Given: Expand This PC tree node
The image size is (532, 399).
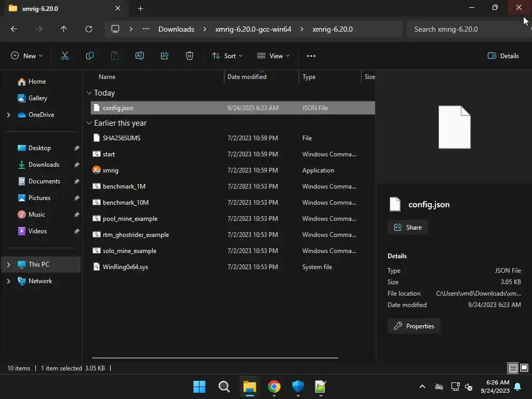Looking at the screenshot, I should [x=8, y=264].
